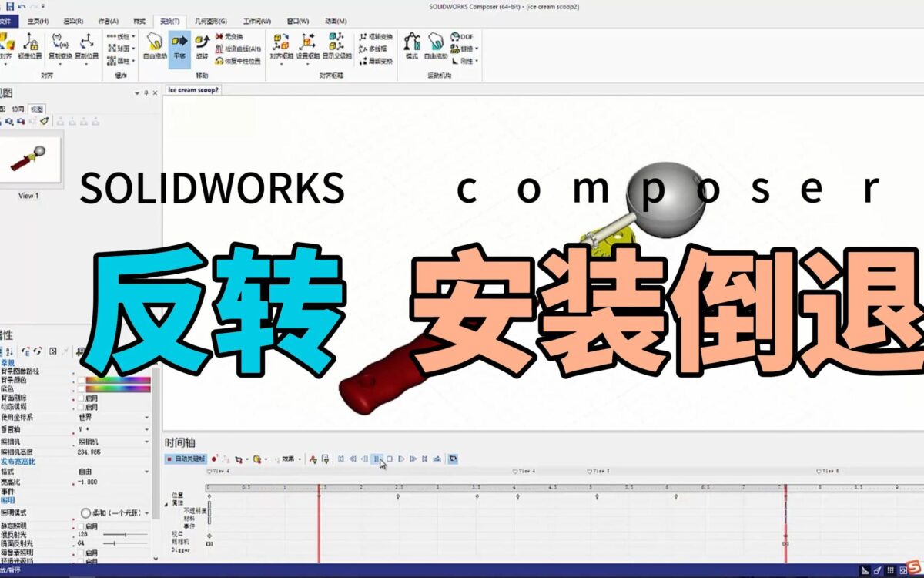924x578 pixels.
Task: Pause the animation in timeline toolbar
Action: (377, 459)
